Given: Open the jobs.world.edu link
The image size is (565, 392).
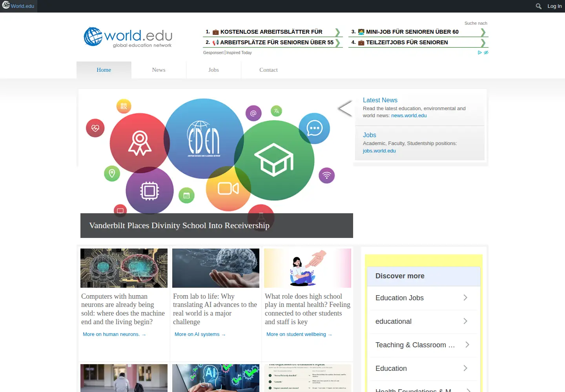Looking at the screenshot, I should pyautogui.click(x=379, y=151).
